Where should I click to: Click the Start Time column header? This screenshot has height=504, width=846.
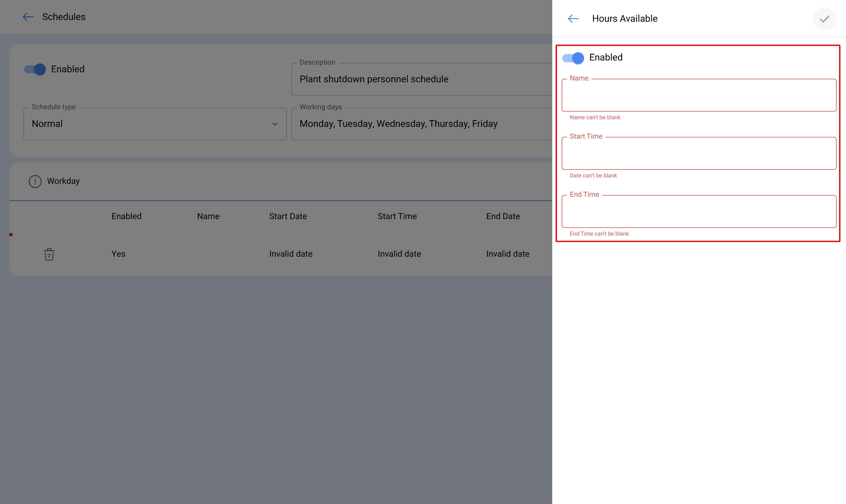pos(397,216)
